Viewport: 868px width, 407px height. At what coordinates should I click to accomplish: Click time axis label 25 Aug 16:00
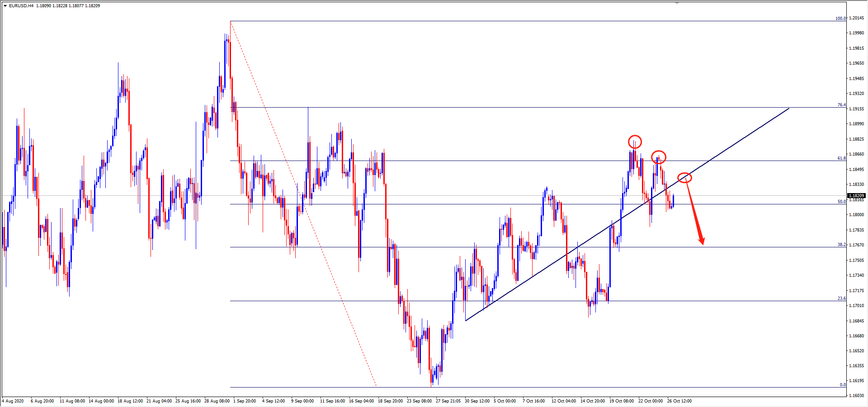tap(188, 401)
